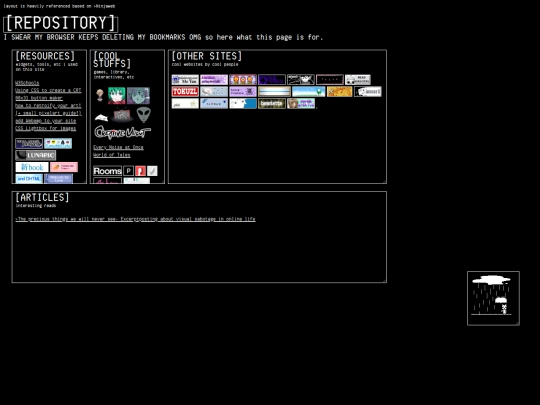Click the black button with pink dots
Image resolution: width=540 pixels, height=405 pixels.
pos(330,80)
